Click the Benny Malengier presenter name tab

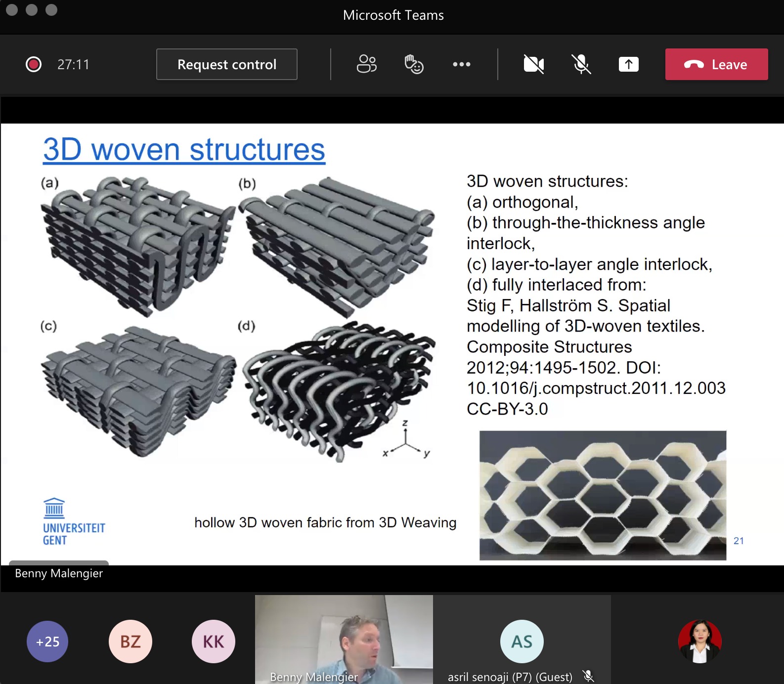[x=59, y=573]
